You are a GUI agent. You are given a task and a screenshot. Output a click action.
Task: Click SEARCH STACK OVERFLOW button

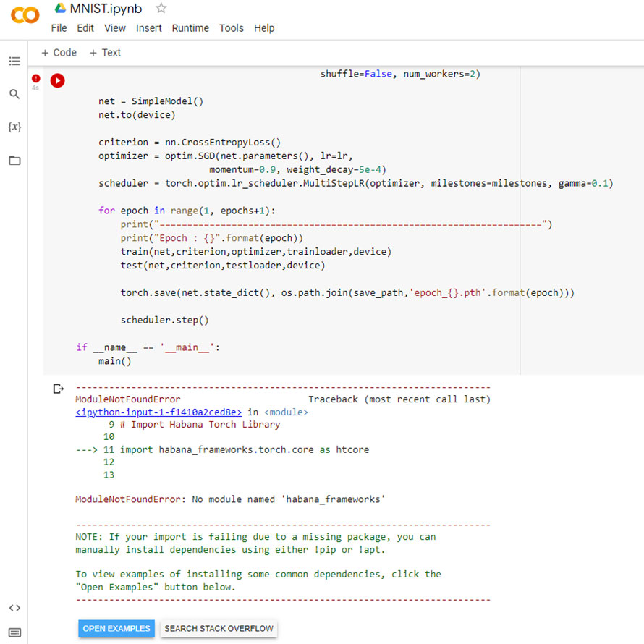pos(219,628)
